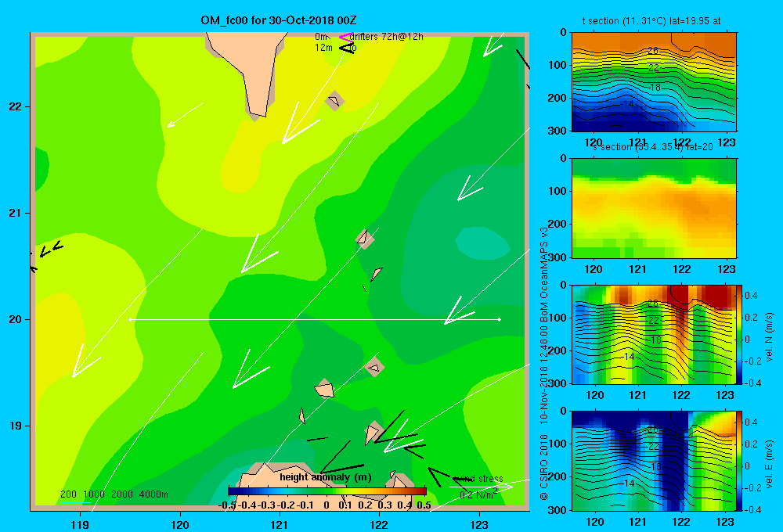Click the 'height anomaly (m)' colorbar title
The width and height of the screenshot is (783, 532).
(x=326, y=477)
